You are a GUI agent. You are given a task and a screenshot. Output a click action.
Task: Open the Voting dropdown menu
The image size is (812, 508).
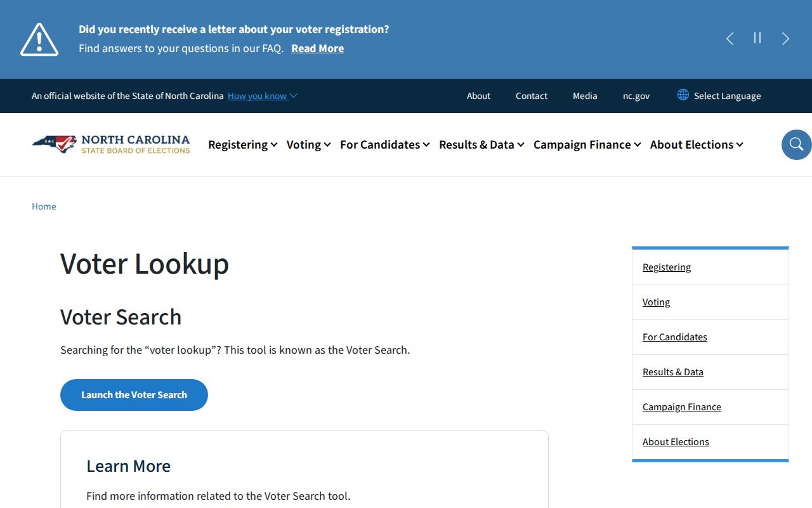coord(309,145)
